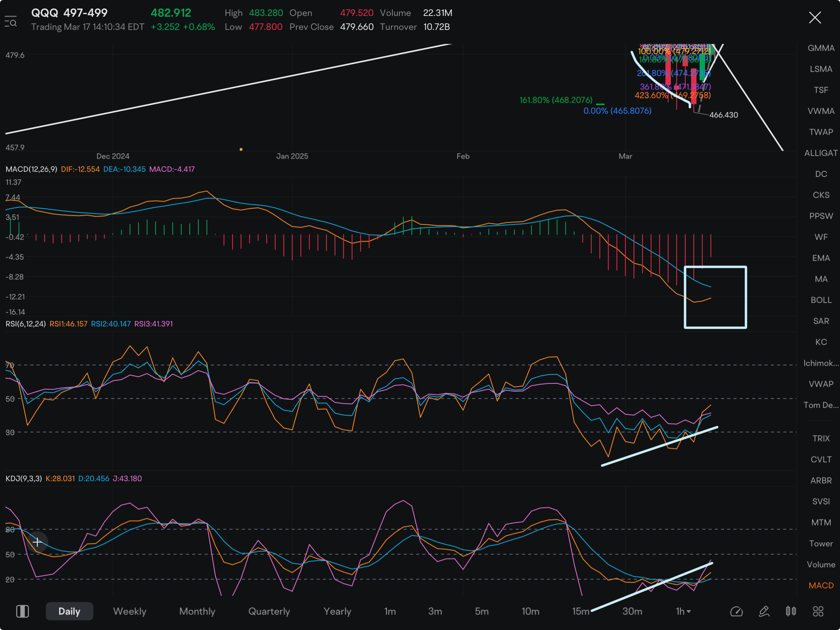Select the 10m interval

point(530,611)
